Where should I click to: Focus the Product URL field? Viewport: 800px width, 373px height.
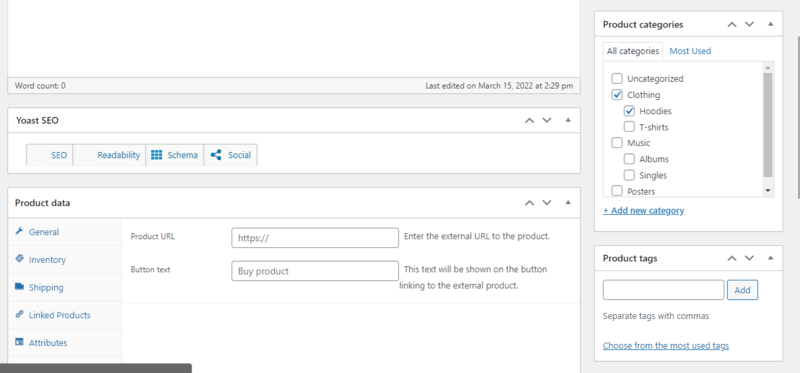tap(315, 238)
